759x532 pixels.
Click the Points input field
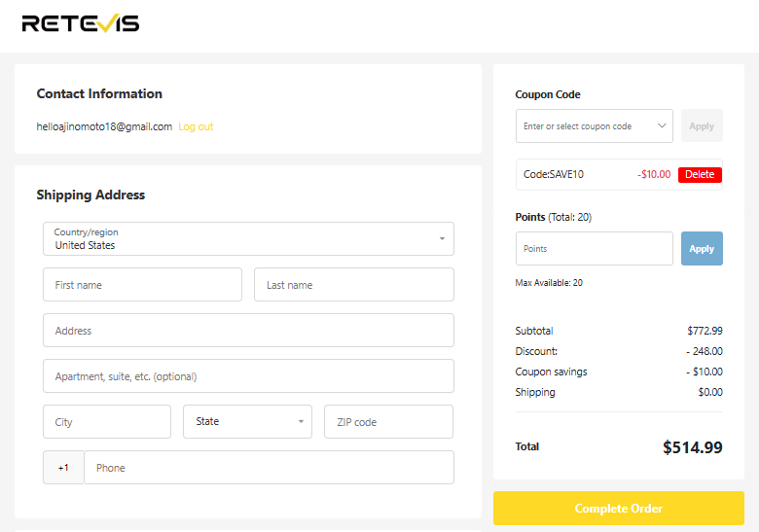click(594, 249)
